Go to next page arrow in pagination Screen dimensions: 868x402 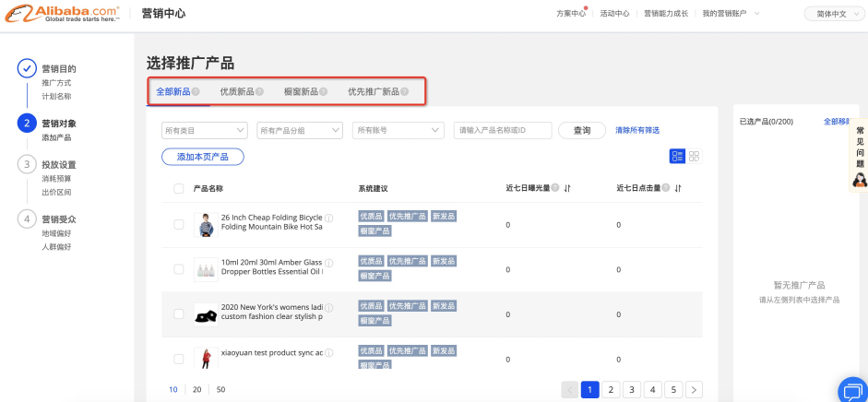[695, 390]
